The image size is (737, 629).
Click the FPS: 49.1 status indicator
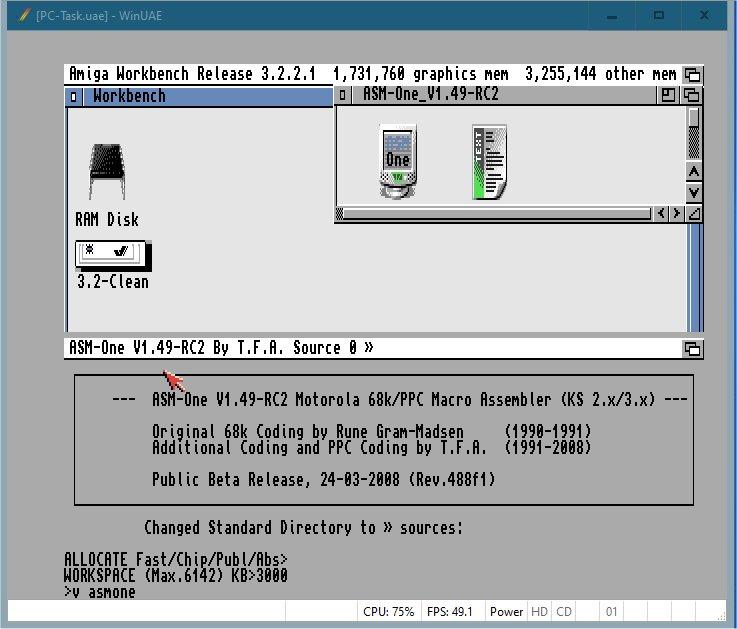click(450, 612)
